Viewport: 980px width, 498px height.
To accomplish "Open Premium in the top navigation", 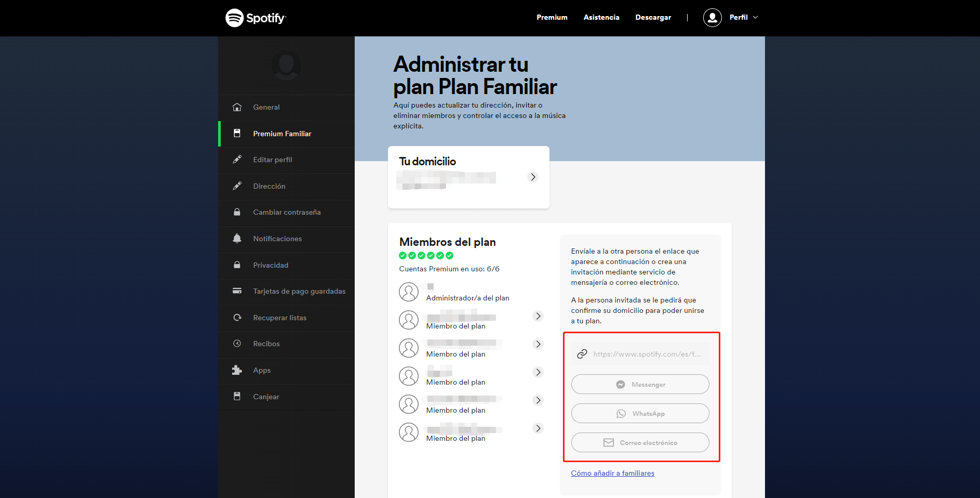I will [552, 18].
